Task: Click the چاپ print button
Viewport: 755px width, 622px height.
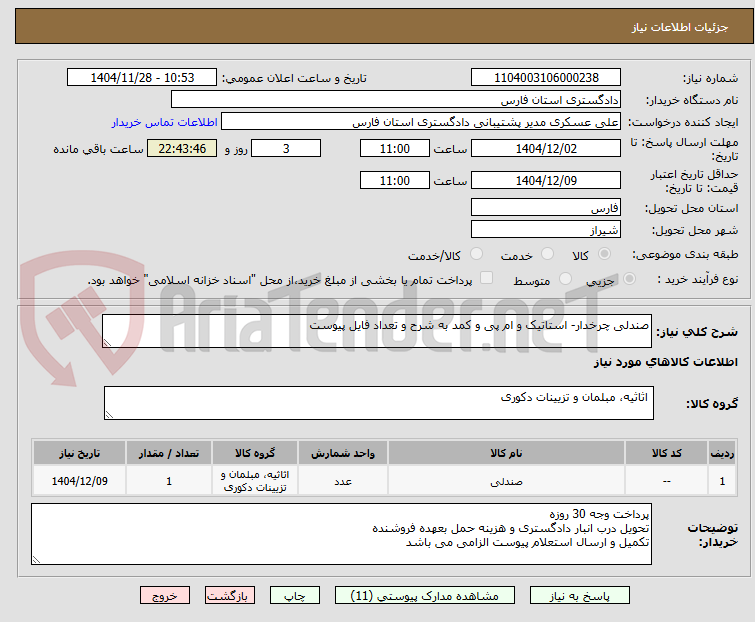Action: (x=294, y=596)
